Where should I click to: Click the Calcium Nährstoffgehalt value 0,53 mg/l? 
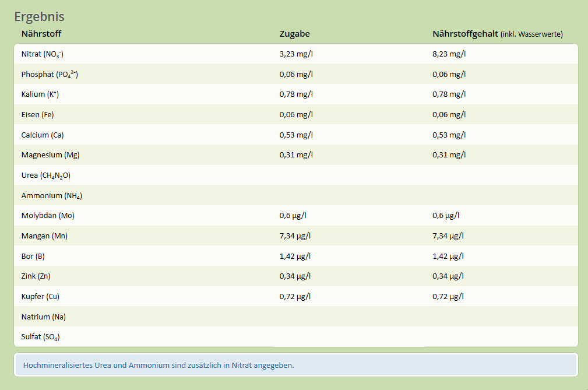(x=449, y=135)
